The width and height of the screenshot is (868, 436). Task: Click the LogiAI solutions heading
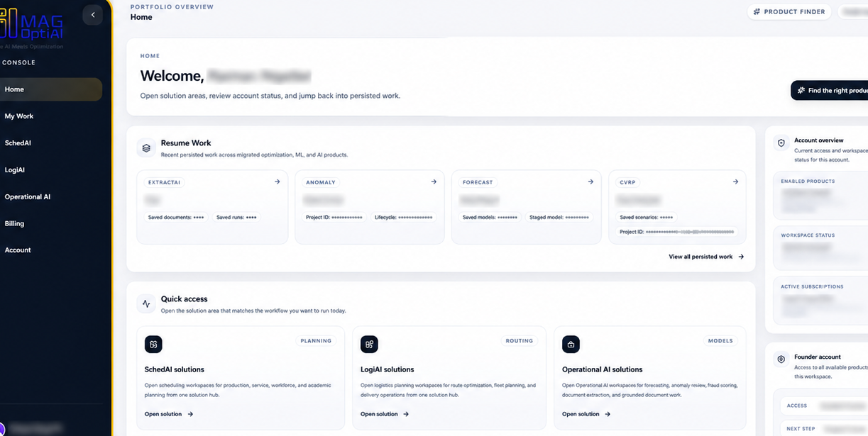[388, 369]
